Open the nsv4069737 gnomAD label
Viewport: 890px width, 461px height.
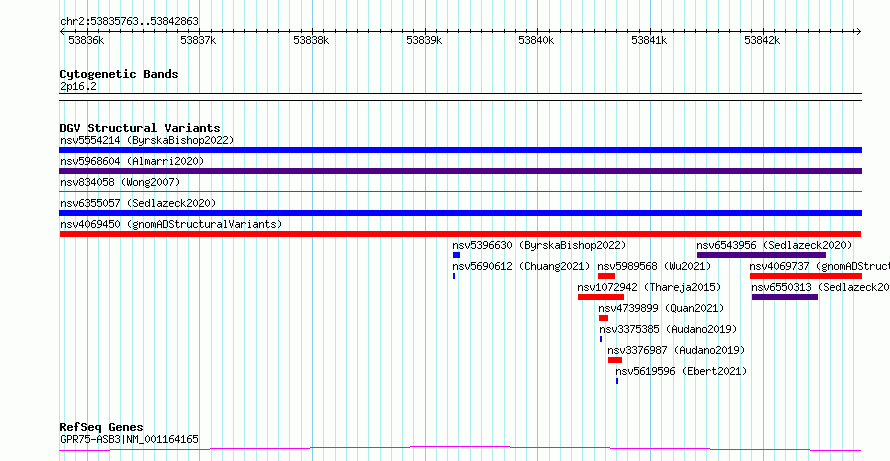coord(820,266)
